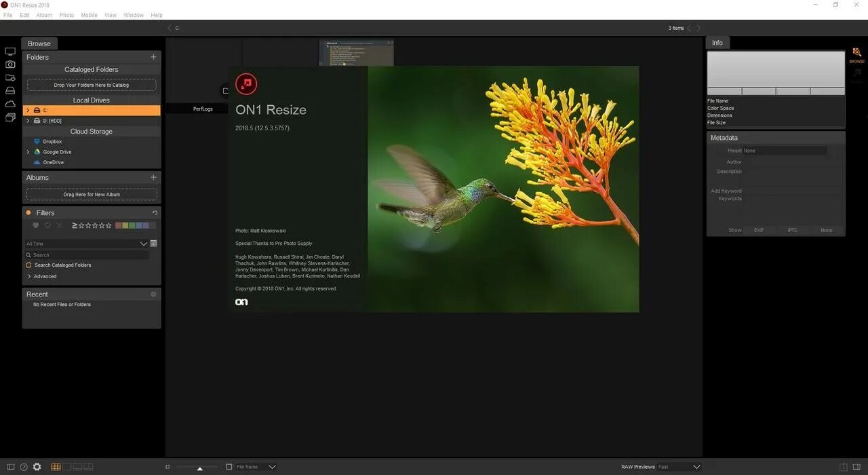Toggle right panel with bottom-right panel icon

tap(857, 467)
